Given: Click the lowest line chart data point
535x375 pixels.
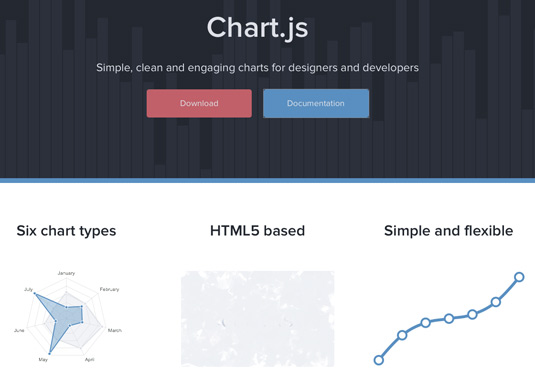Looking at the screenshot, I should pyautogui.click(x=379, y=360).
